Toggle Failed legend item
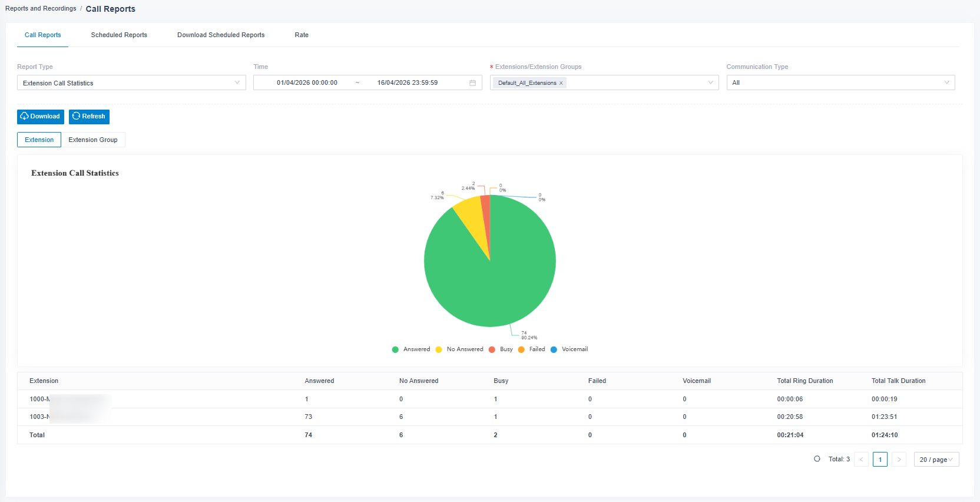The image size is (980, 502). click(531, 349)
